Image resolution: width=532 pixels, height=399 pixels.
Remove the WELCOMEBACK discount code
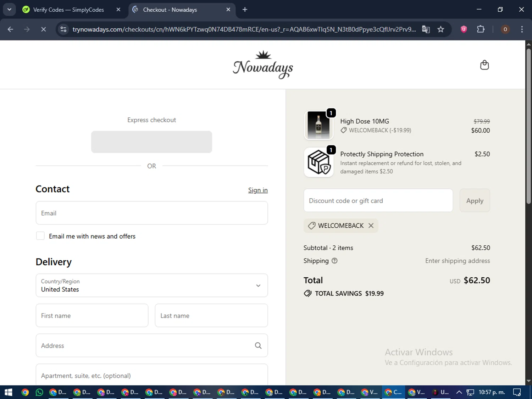pos(371,226)
